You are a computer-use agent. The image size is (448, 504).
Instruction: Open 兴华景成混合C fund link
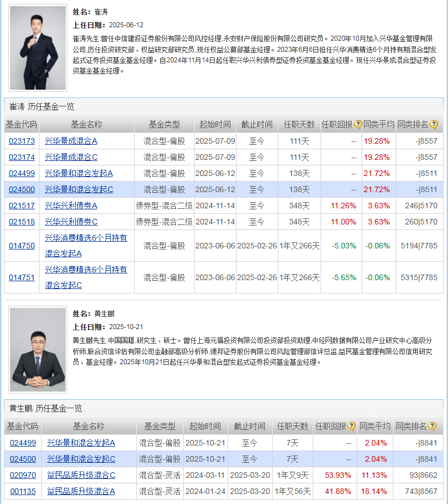pyautogui.click(x=71, y=157)
